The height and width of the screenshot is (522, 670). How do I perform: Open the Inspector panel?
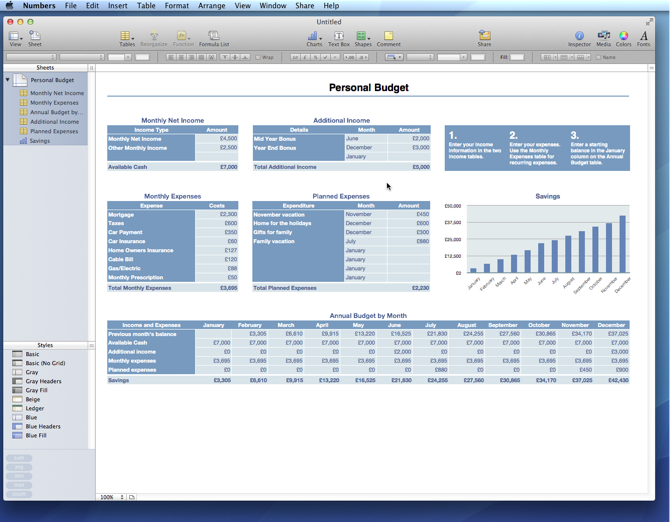(579, 38)
